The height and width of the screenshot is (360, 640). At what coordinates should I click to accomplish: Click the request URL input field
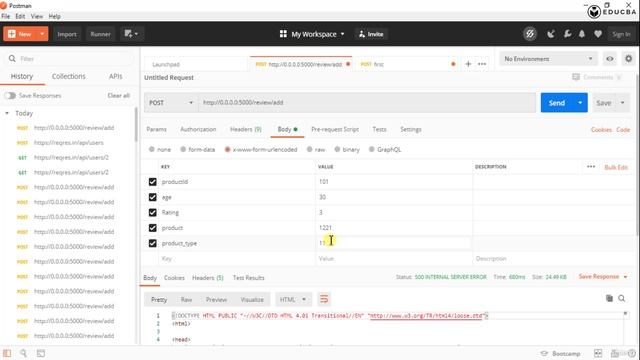coord(367,102)
